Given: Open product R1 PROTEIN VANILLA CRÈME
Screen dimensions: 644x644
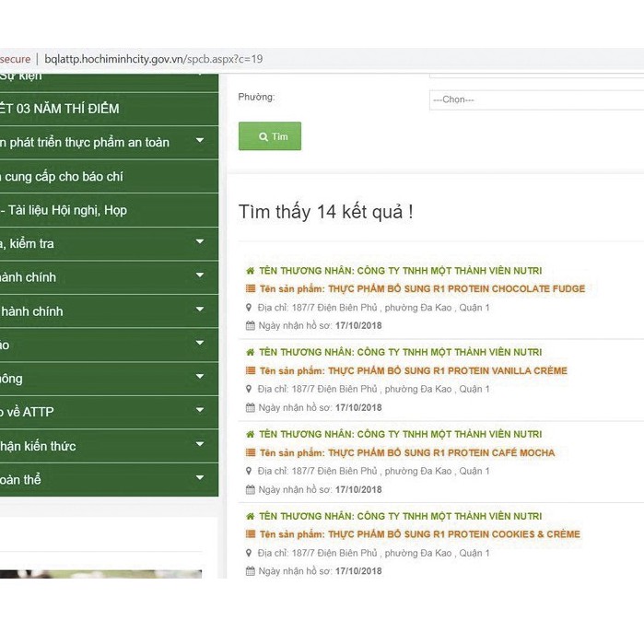Looking at the screenshot, I should pyautogui.click(x=413, y=370).
